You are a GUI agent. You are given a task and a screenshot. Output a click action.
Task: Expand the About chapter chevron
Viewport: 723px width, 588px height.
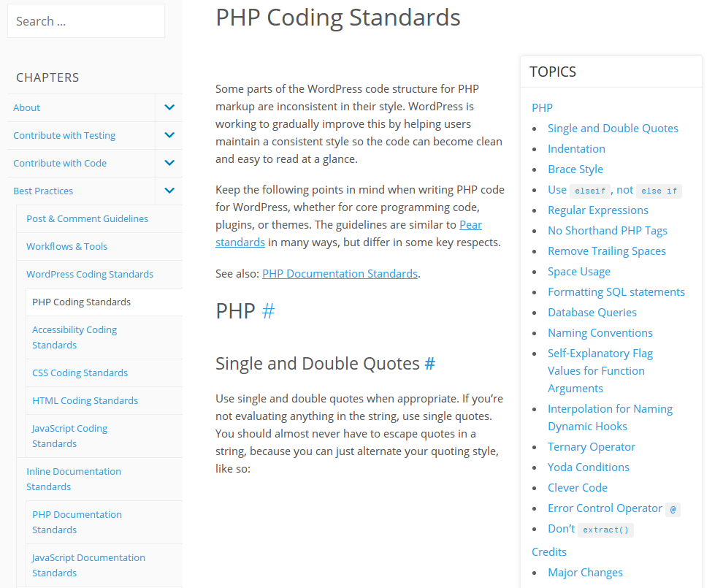[x=169, y=107]
